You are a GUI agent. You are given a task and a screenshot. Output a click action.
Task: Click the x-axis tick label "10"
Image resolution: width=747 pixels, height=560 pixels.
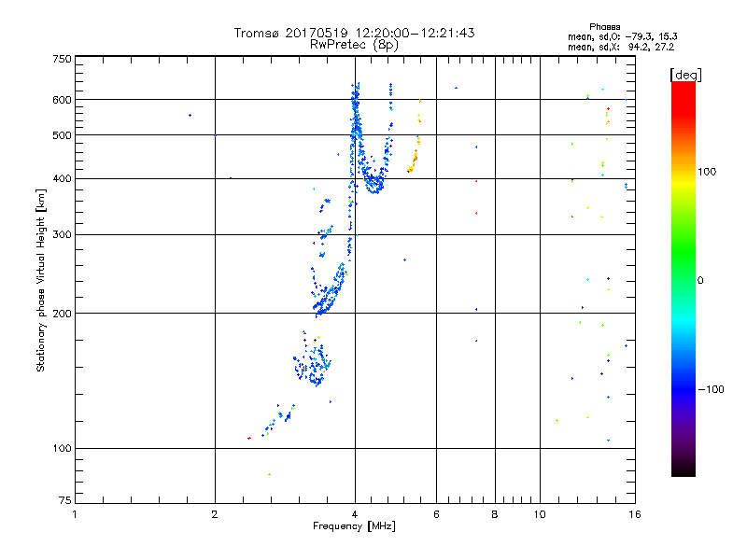[540, 514]
